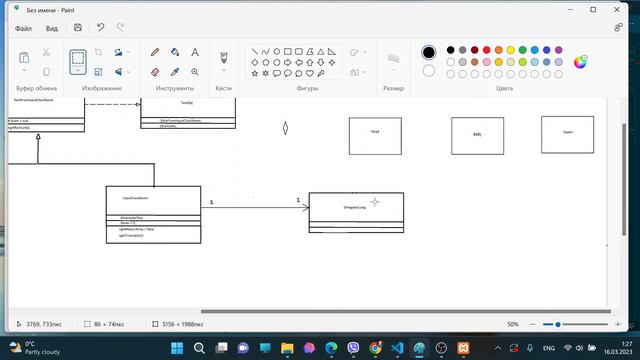
Task: Choose the red color swatch
Action: (x=487, y=50)
